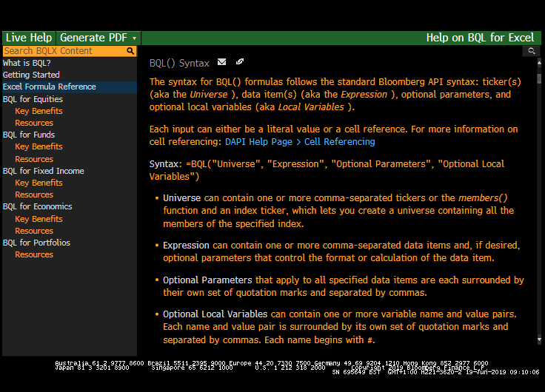
Task: Open Key Benefits under BQL for Fixed Income
Action: tap(39, 183)
